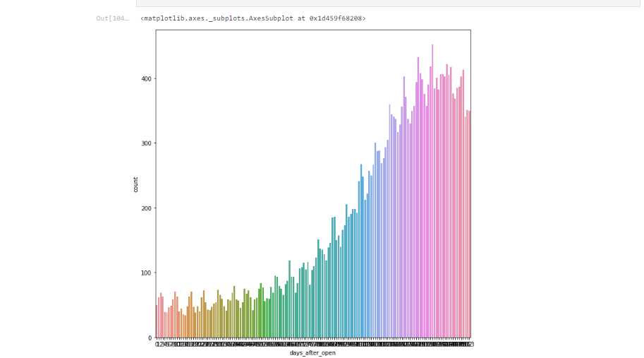Click the y-axis tick label 300
Screen dimensions: 644x358
[x=145, y=143]
